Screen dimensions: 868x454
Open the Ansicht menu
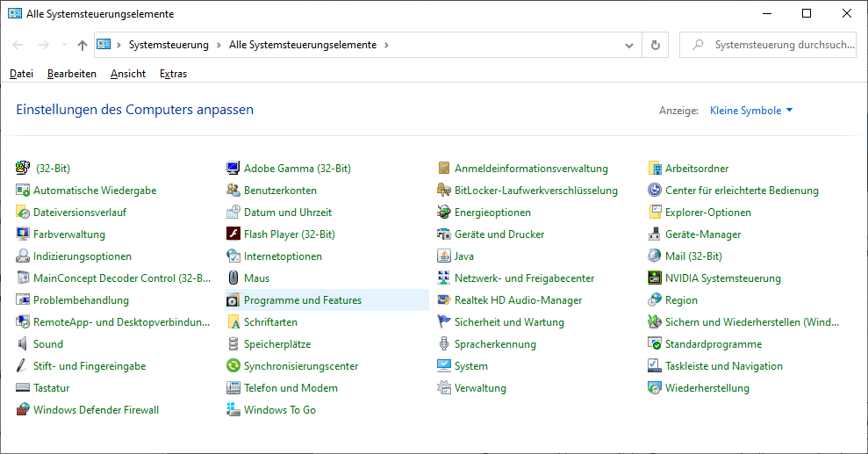pyautogui.click(x=128, y=74)
